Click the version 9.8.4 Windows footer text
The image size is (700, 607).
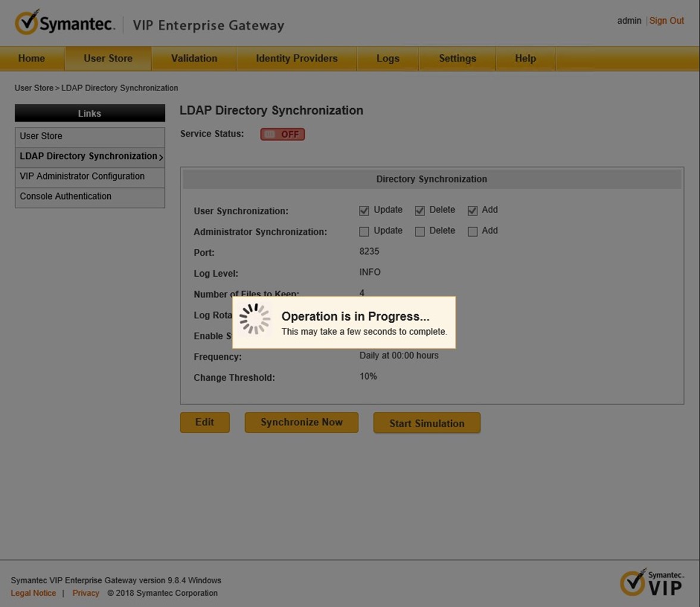(x=116, y=580)
